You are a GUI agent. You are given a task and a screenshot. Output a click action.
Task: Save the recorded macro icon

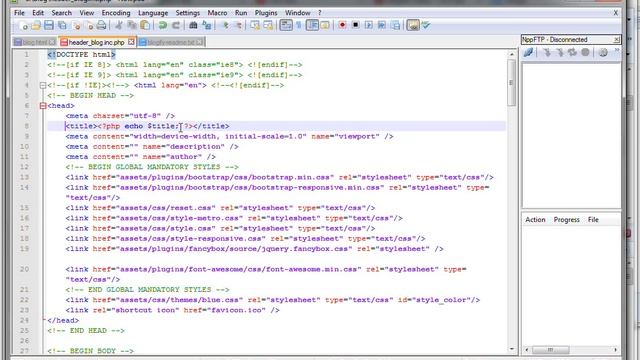[395, 25]
